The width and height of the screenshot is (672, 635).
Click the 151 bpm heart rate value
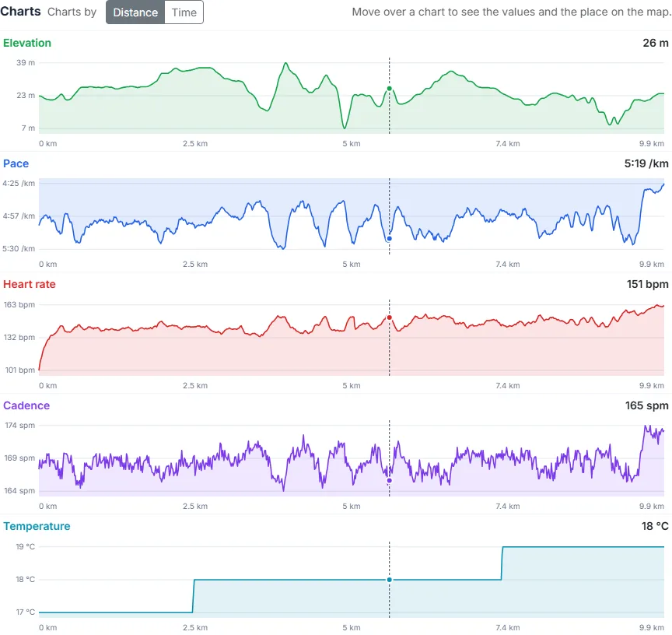[x=647, y=284]
